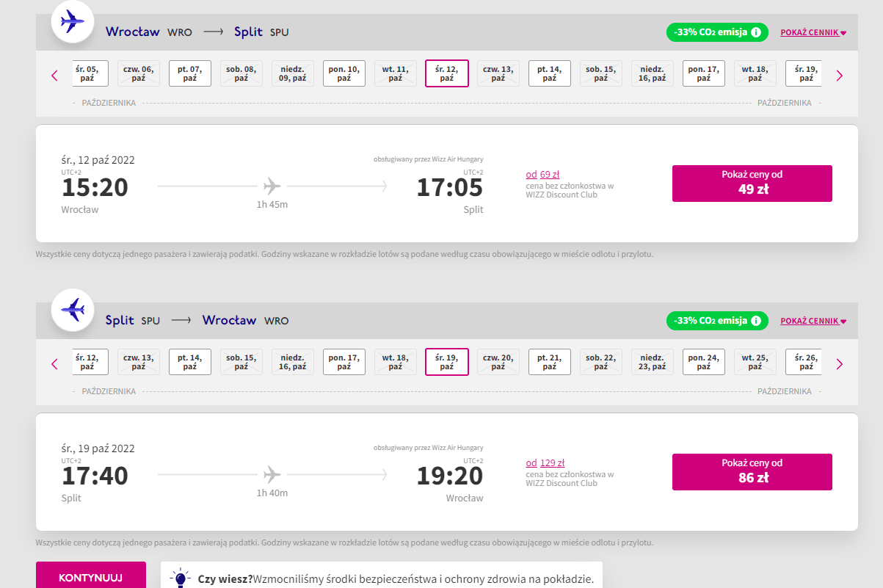The image size is (883, 588).
Task: Select return date pon. 24, paź
Action: 704,362
